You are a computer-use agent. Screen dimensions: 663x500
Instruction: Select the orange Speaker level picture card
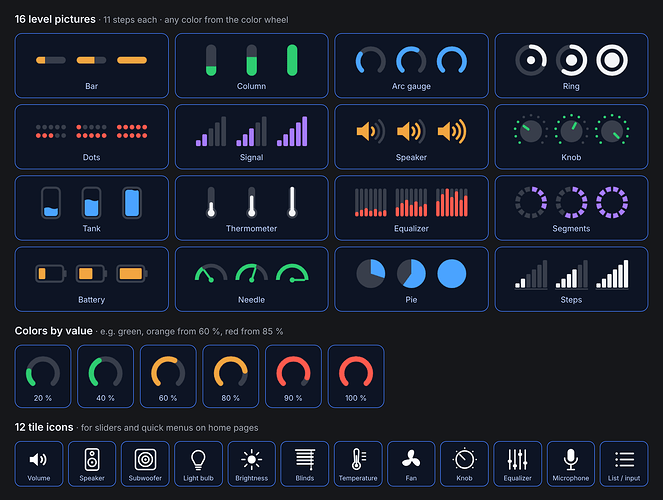pos(411,137)
